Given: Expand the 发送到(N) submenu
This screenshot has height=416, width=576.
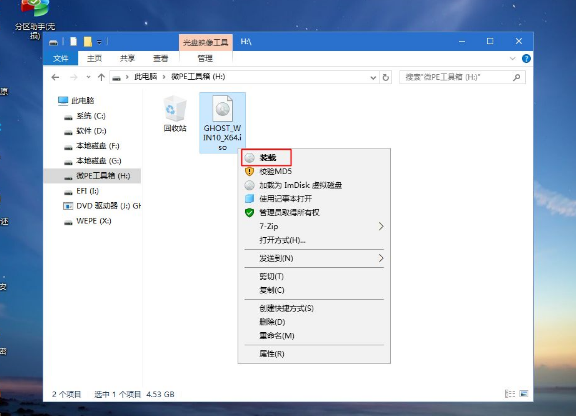Looking at the screenshot, I should click(314, 258).
